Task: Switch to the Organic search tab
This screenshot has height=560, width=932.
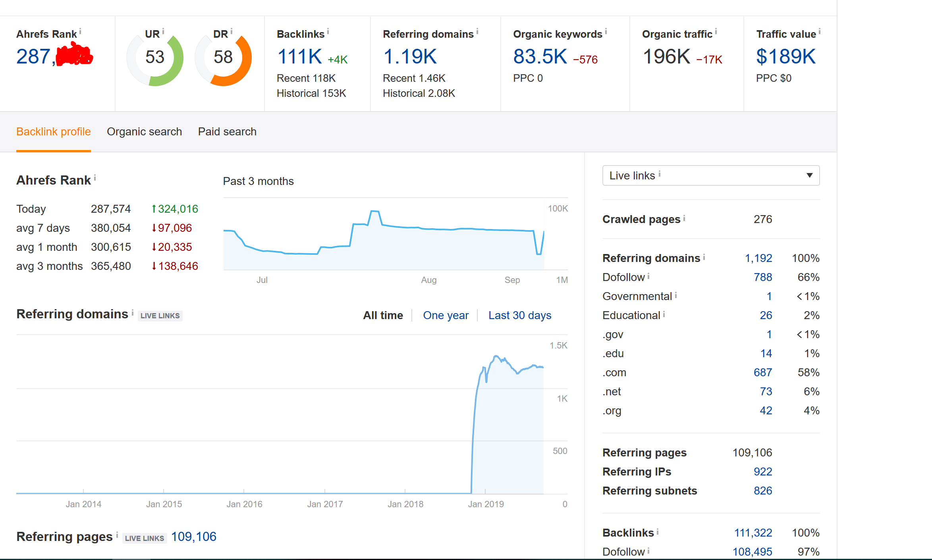Action: 145,132
